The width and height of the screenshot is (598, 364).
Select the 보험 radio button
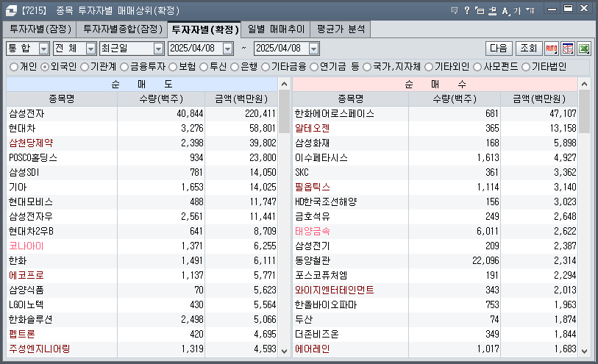pyautogui.click(x=173, y=67)
